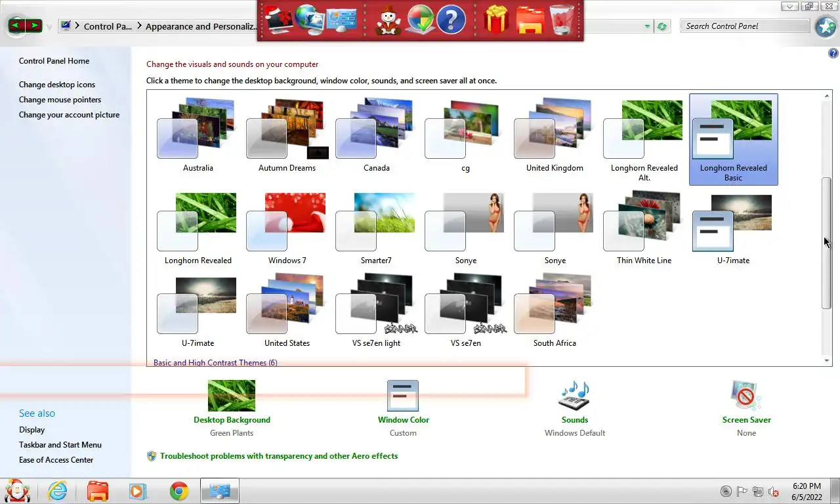Select the Windows 7 Santa theme
The width and height of the screenshot is (840, 504).
pyautogui.click(x=287, y=228)
